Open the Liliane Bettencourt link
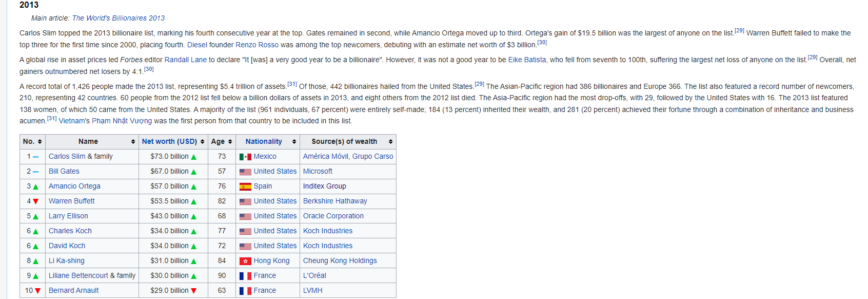868x299 pixels. tap(78, 275)
